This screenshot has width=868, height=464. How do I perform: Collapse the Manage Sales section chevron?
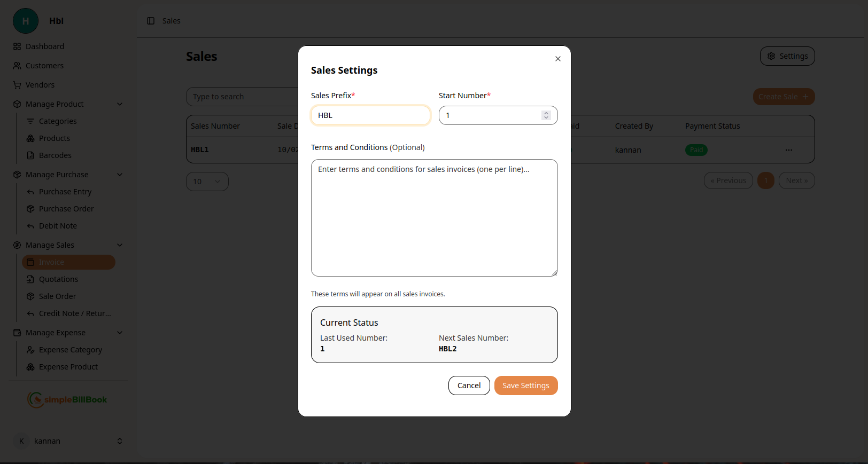120,245
